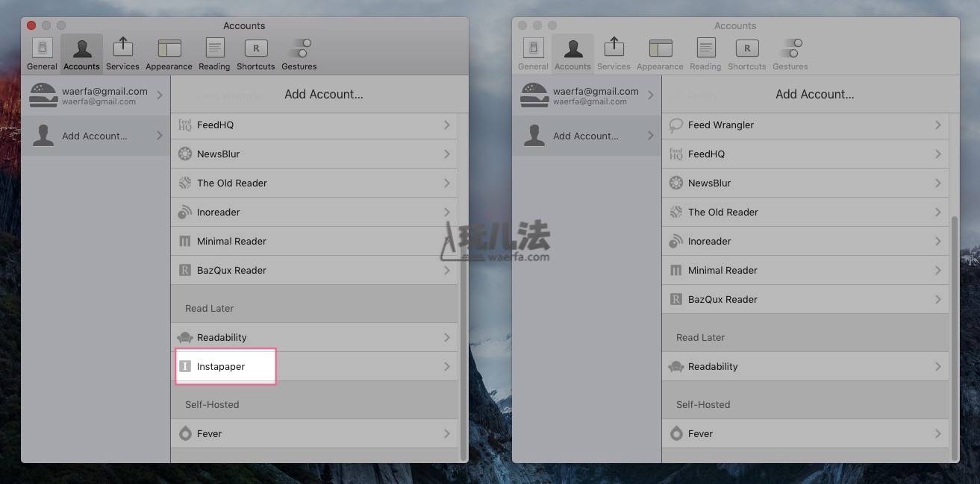The width and height of the screenshot is (980, 484).
Task: Choose FeedHQ service in right window
Action: (x=805, y=154)
